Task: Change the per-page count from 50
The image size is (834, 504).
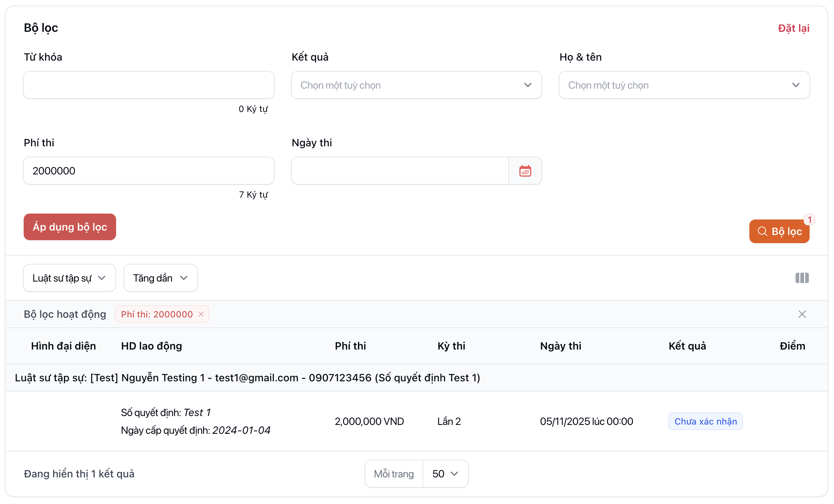Action: (x=445, y=474)
